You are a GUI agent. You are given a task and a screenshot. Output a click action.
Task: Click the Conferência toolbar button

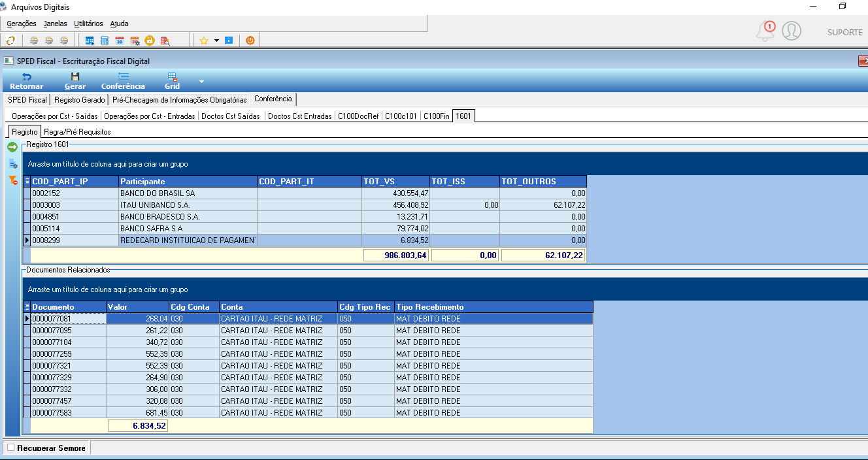[x=123, y=81]
